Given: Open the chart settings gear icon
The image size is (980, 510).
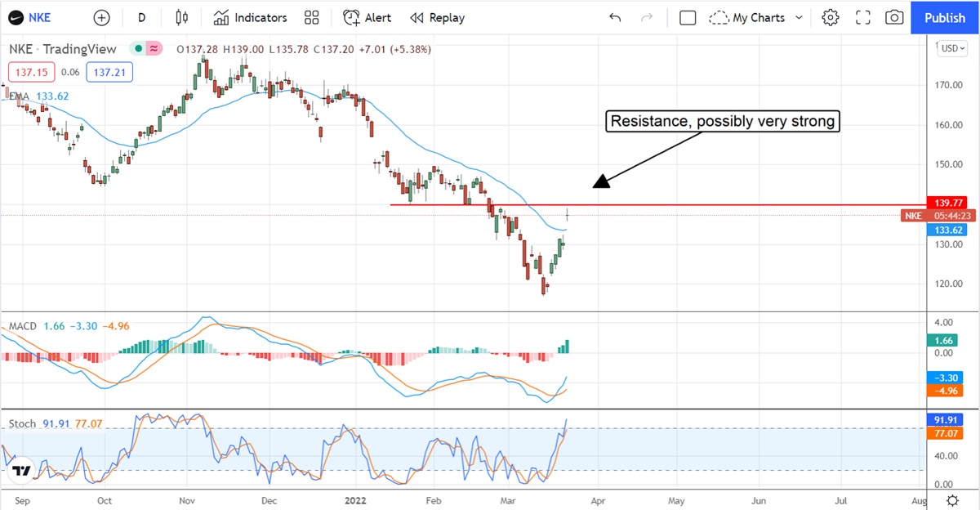Looking at the screenshot, I should tap(831, 17).
